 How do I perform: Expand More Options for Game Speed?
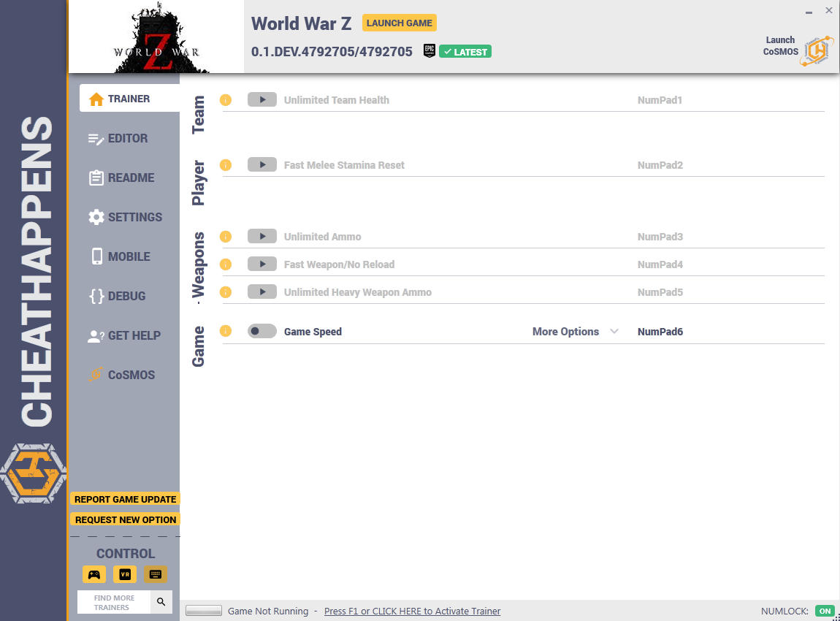tap(576, 332)
